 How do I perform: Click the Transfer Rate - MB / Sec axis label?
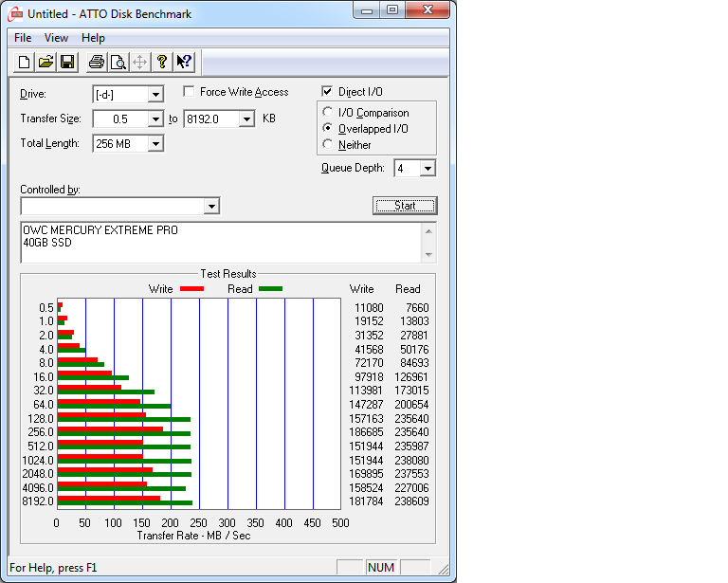click(193, 536)
